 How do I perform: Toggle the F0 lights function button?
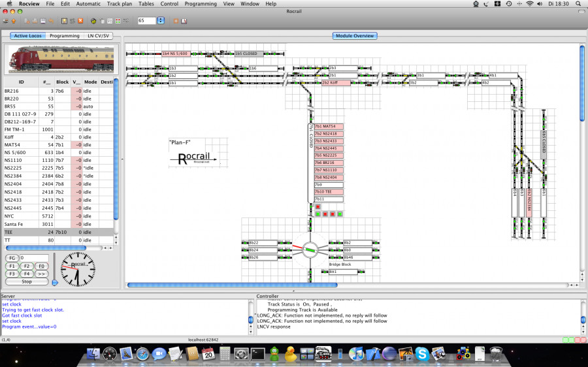pyautogui.click(x=41, y=266)
